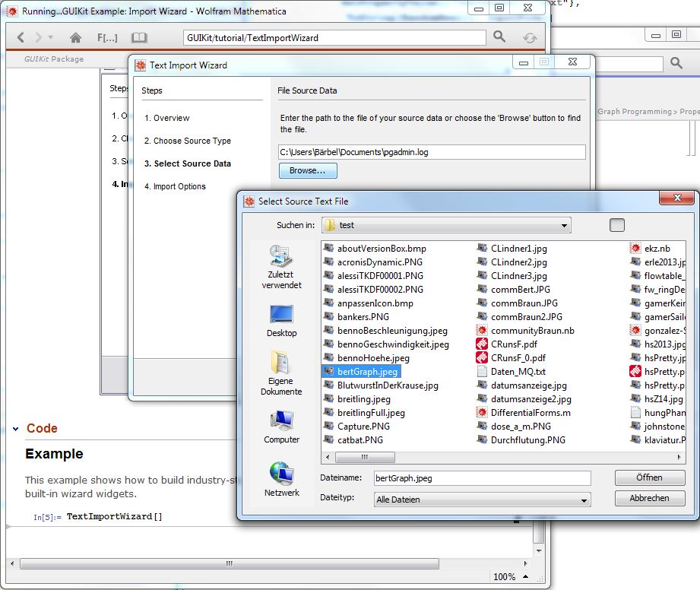Select the file dose_a_m.PNG
Image resolution: width=700 pixels, height=590 pixels.
click(x=514, y=427)
